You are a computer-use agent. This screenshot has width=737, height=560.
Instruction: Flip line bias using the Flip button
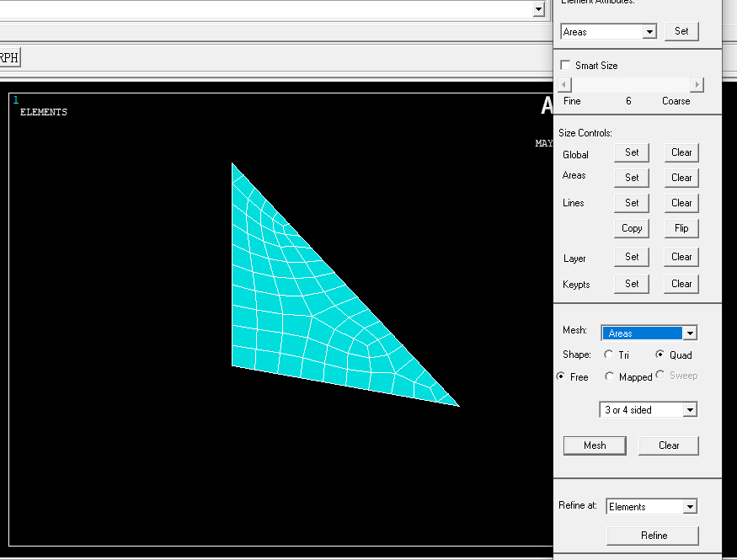pyautogui.click(x=681, y=227)
